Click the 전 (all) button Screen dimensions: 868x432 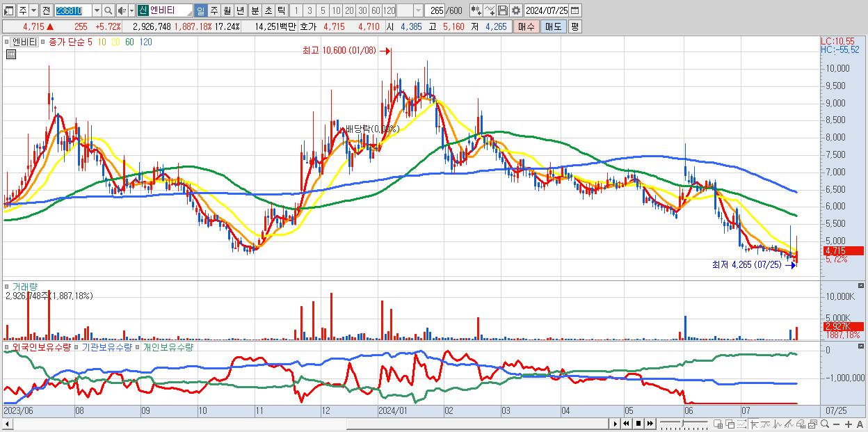tap(46, 10)
